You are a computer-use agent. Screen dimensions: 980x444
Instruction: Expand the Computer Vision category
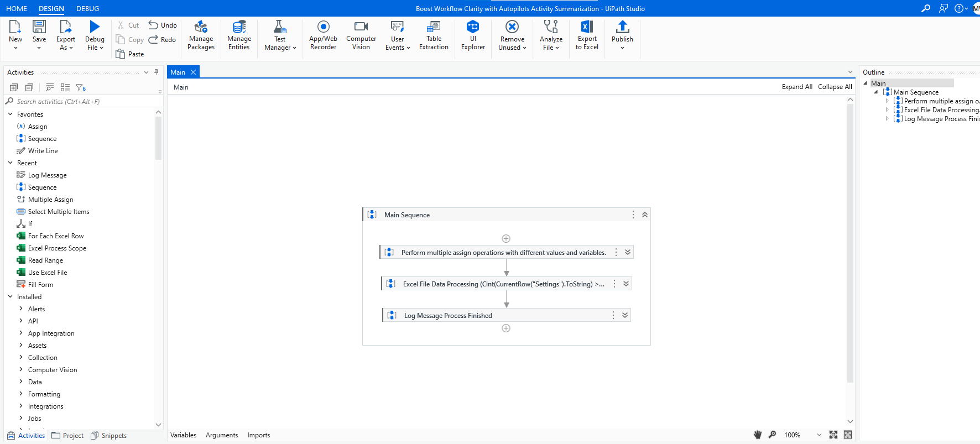coord(21,370)
